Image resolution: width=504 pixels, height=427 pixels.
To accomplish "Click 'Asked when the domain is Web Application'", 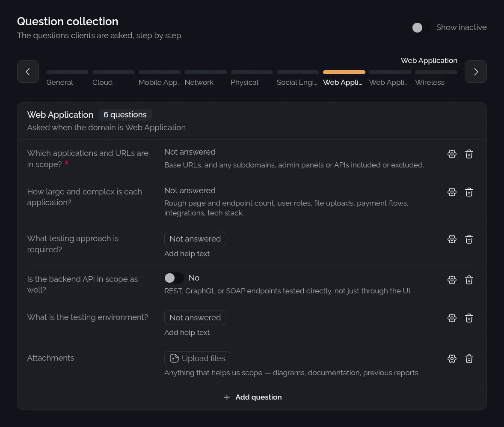I will coord(107,128).
